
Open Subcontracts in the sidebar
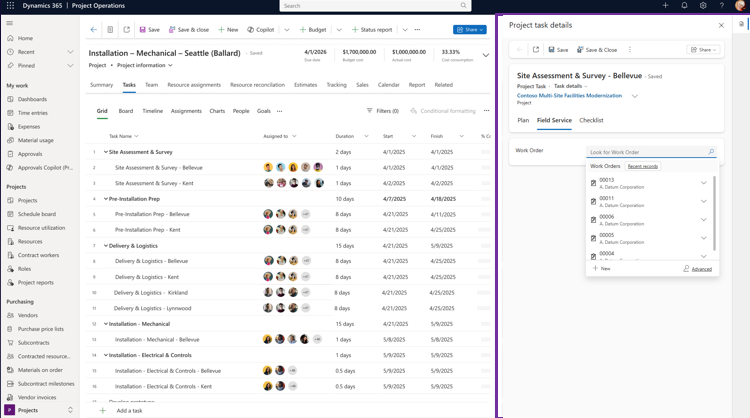click(33, 343)
